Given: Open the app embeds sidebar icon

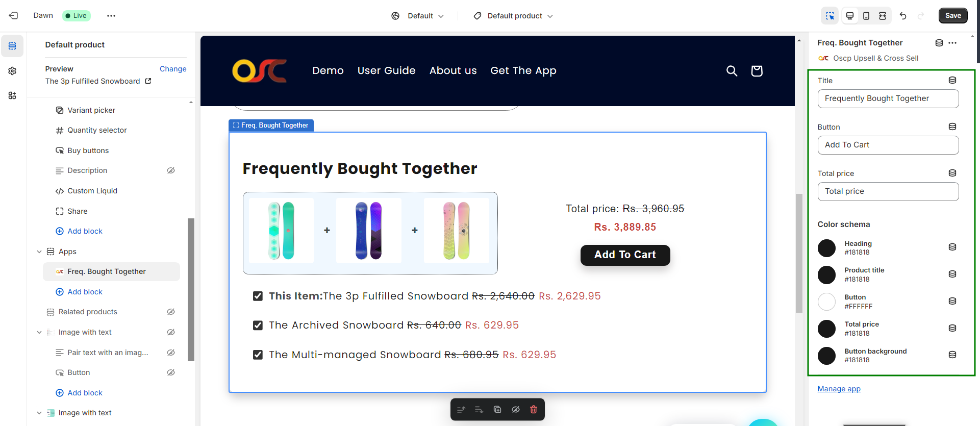Looking at the screenshot, I should 12,95.
